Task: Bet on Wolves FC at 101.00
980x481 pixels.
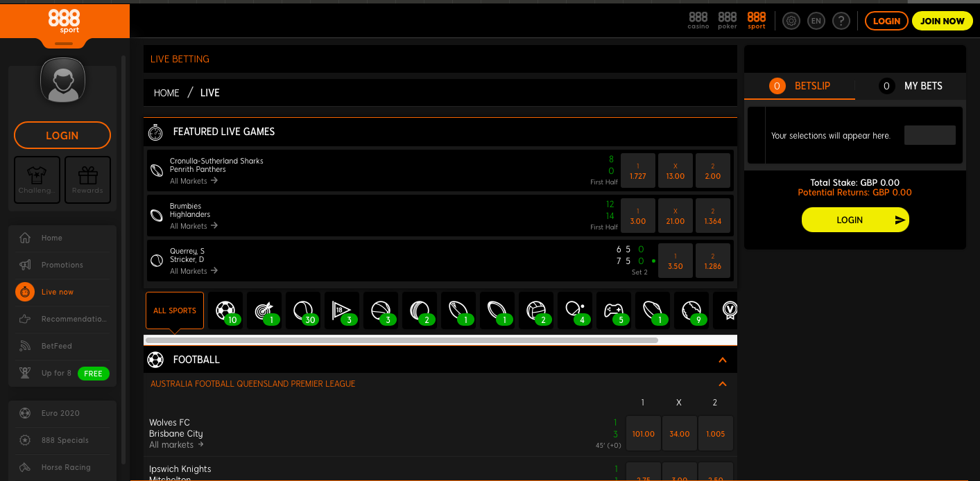Action: [x=644, y=434]
